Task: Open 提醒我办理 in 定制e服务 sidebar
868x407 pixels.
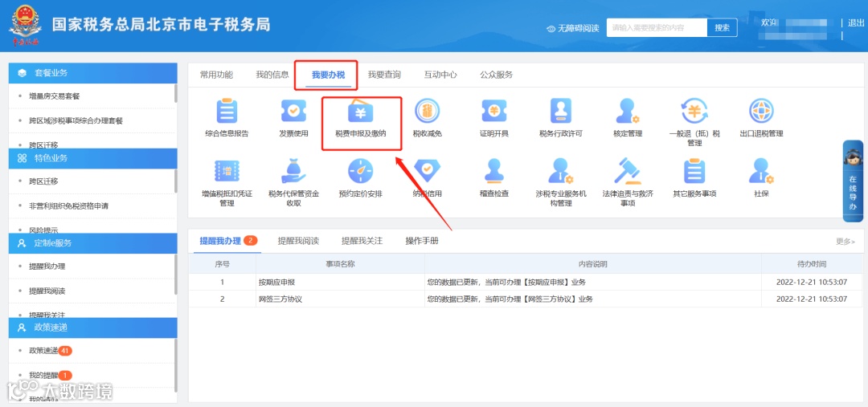Action: [47, 267]
